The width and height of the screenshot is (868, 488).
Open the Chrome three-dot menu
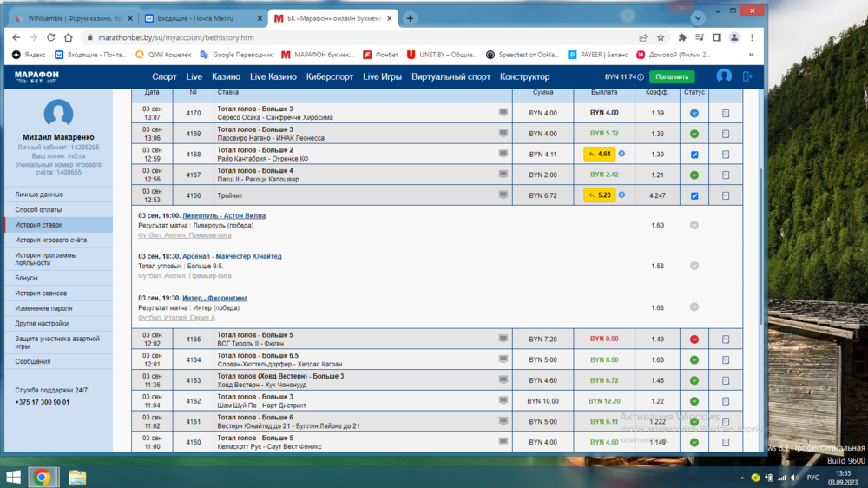pos(753,37)
